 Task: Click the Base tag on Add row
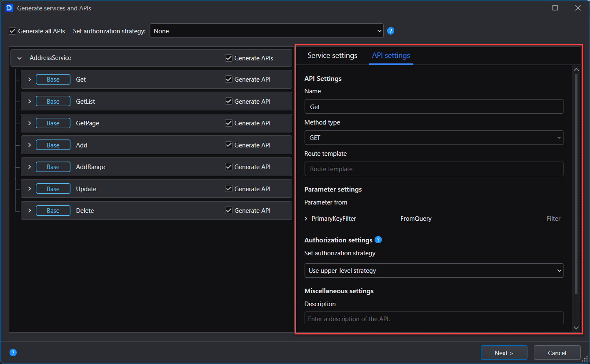53,145
